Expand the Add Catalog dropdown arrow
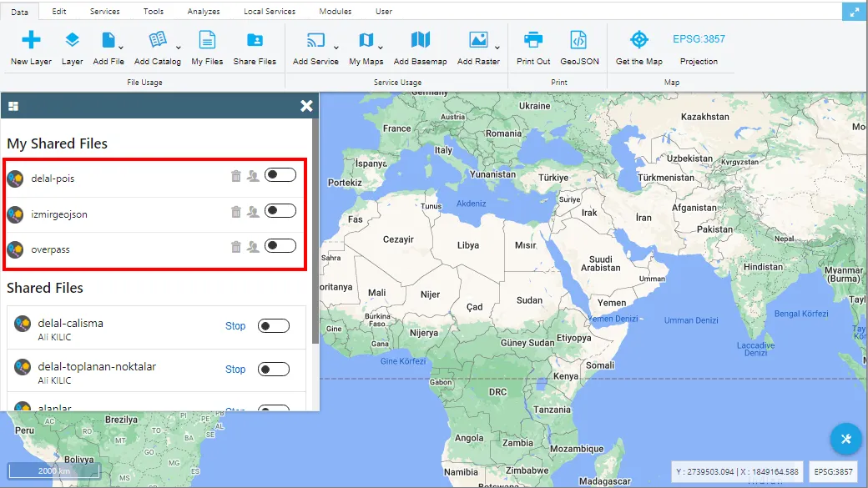This screenshot has height=488, width=868. point(179,48)
